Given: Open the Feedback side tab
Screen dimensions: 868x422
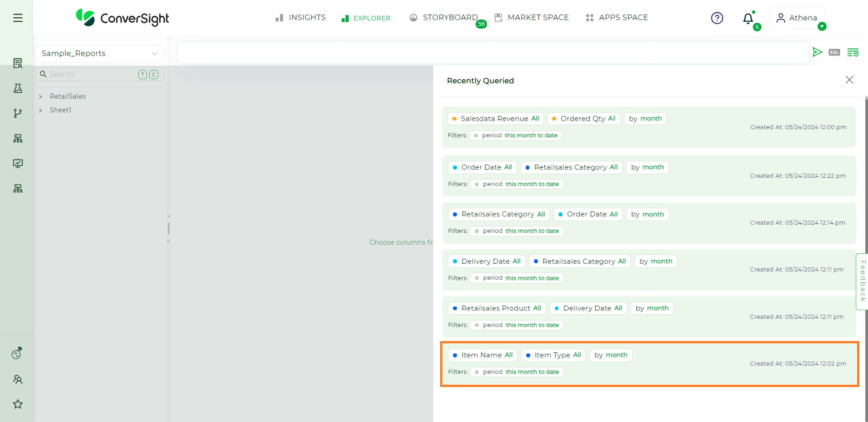Looking at the screenshot, I should tap(862, 281).
